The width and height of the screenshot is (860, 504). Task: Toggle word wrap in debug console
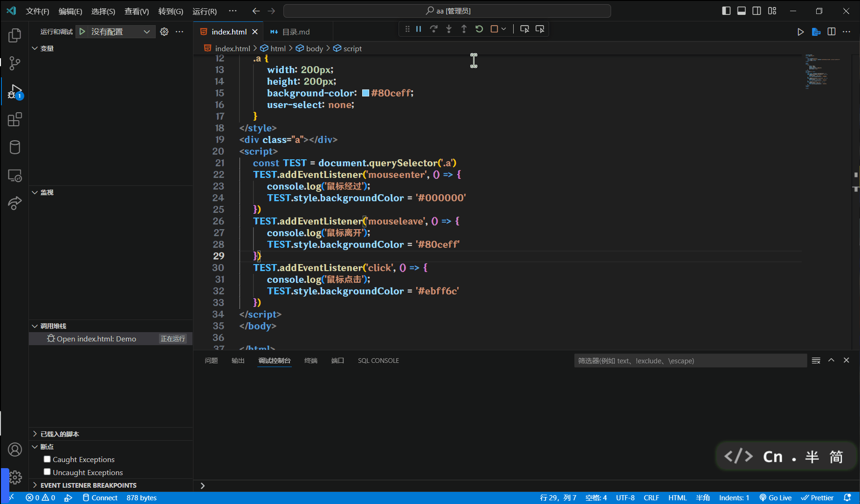pos(816,361)
